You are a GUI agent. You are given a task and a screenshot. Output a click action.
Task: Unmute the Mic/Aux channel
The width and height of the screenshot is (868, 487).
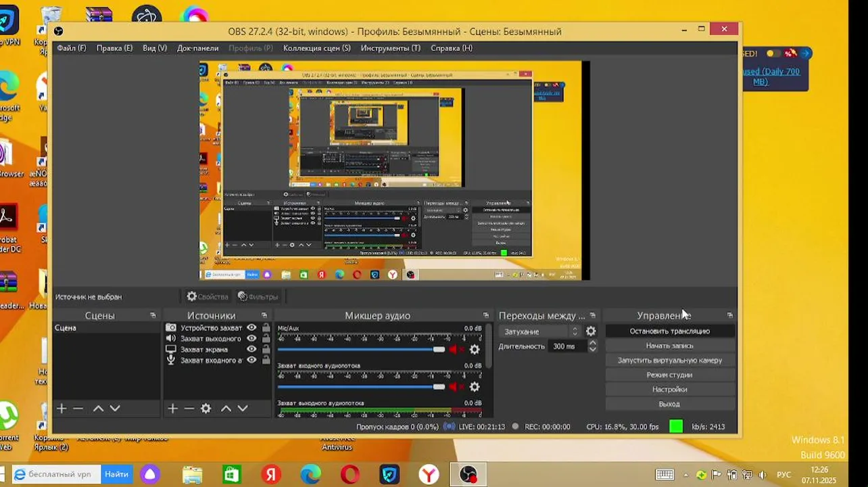pyautogui.click(x=456, y=350)
